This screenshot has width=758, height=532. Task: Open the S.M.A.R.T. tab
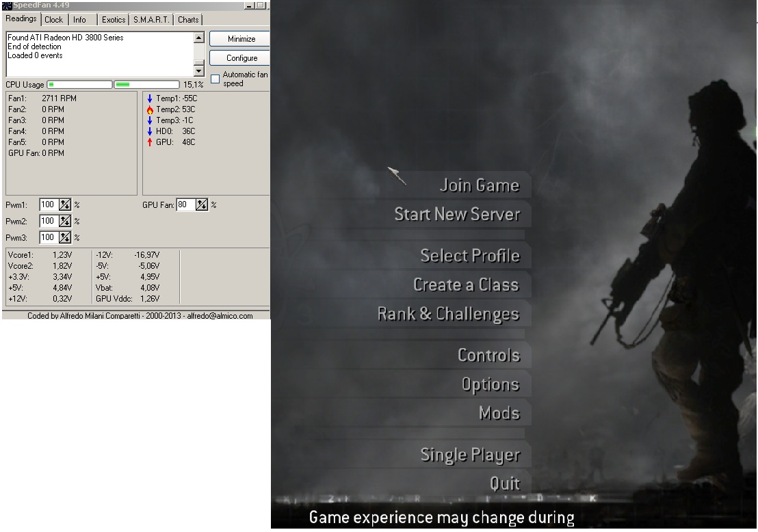click(x=151, y=20)
